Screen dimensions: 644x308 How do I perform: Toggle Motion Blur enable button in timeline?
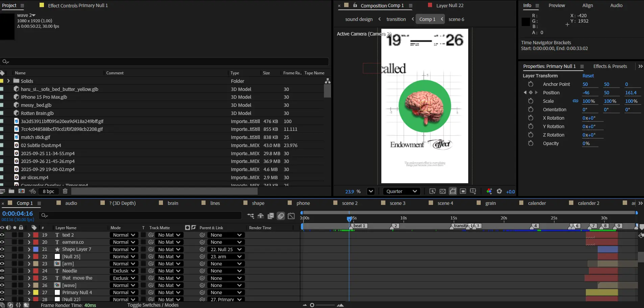coord(281,216)
